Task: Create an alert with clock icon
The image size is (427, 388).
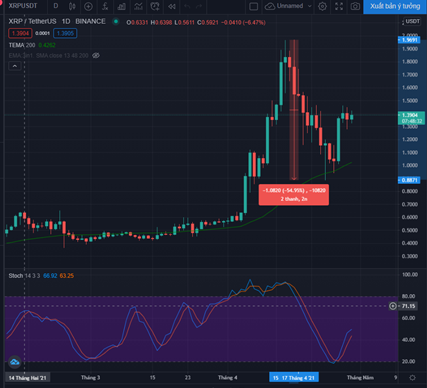Action: pyautogui.click(x=155, y=6)
